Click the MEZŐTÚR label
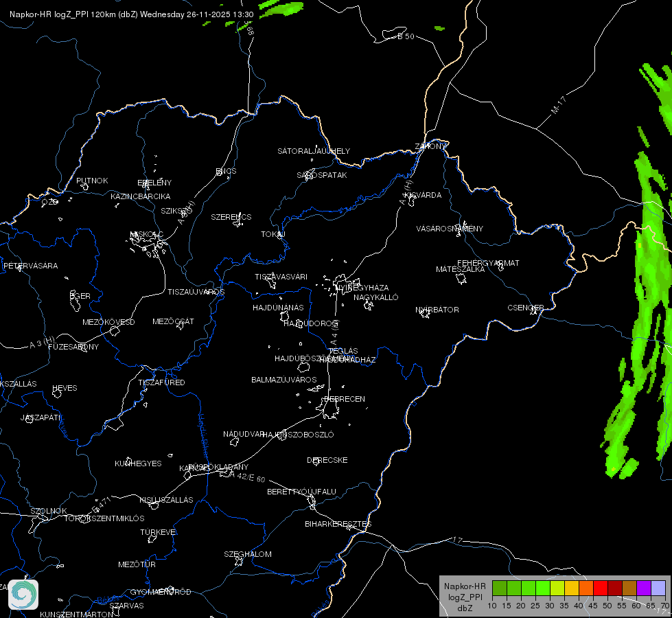This screenshot has width=672, height=618. click(x=137, y=564)
